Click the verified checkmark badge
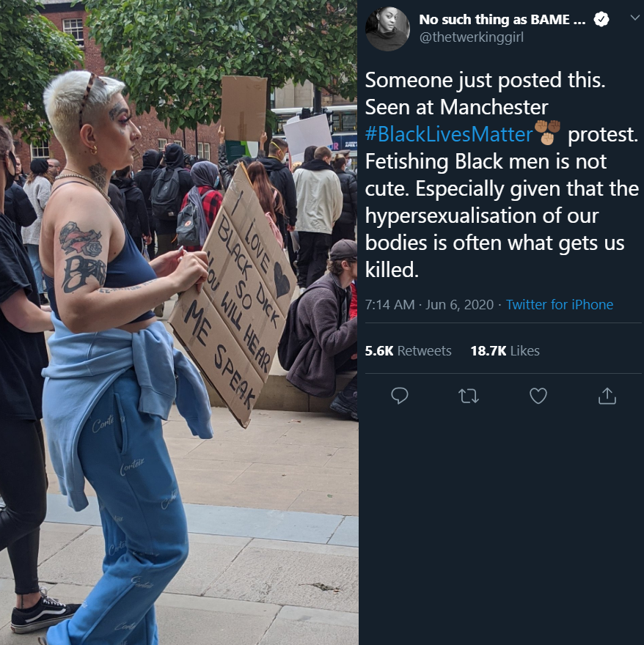This screenshot has height=645, width=644. pyautogui.click(x=601, y=19)
